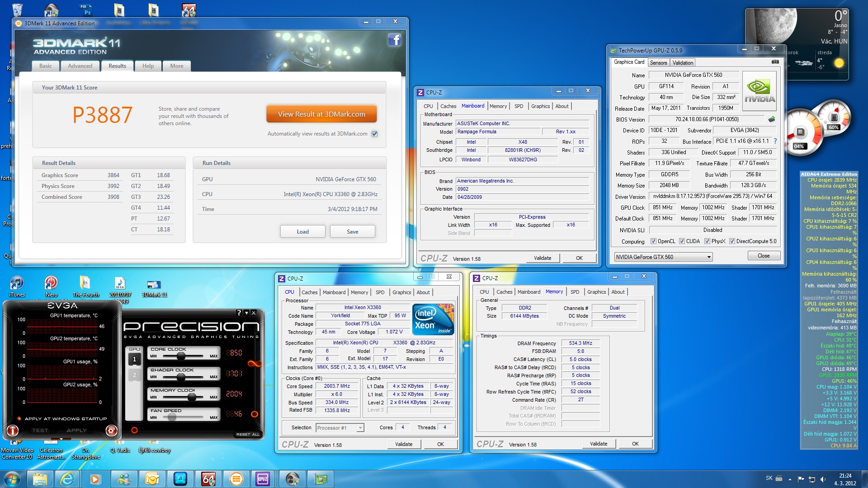Image resolution: width=868 pixels, height=488 pixels.
Task: Click the clock link infinity icon
Action: [x=255, y=364]
